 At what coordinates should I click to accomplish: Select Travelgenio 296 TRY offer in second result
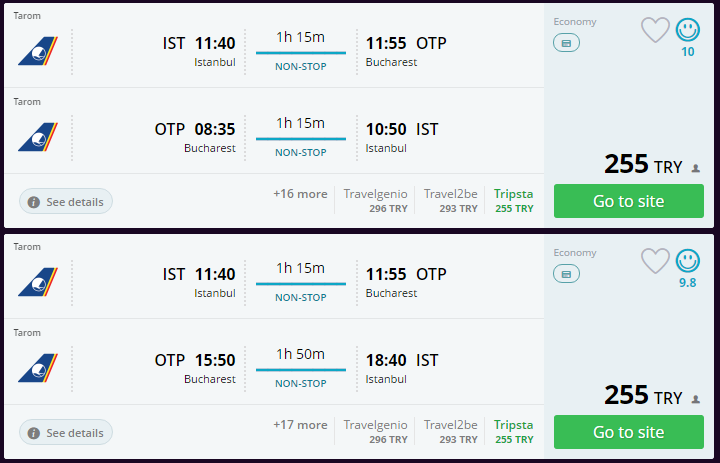click(x=376, y=431)
